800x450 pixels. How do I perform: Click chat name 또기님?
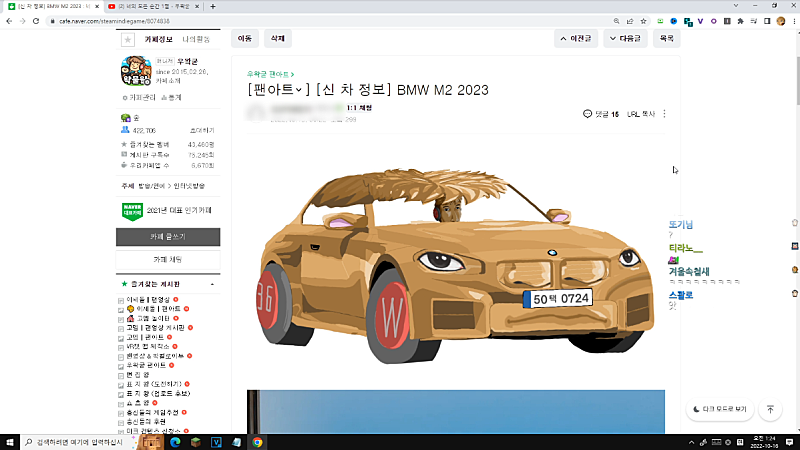tap(681, 224)
